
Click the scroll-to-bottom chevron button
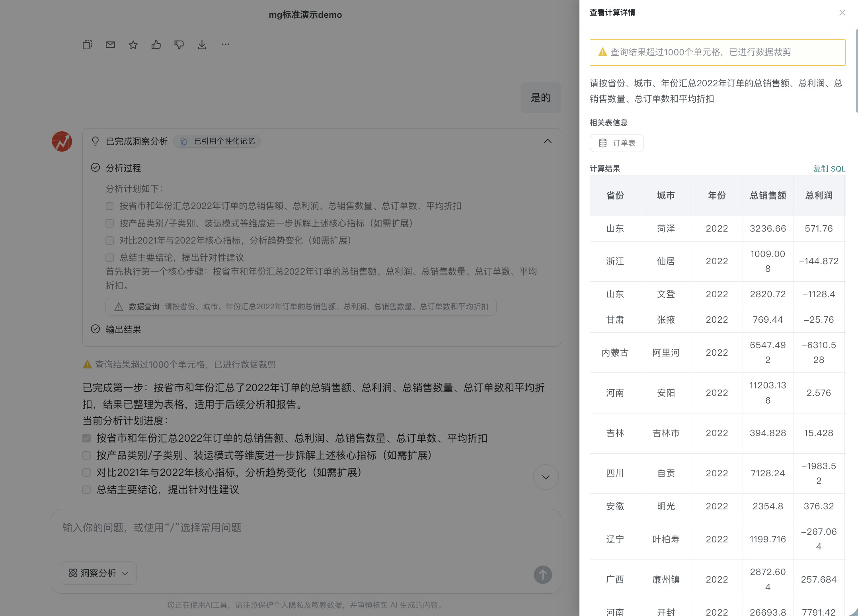pos(546,477)
